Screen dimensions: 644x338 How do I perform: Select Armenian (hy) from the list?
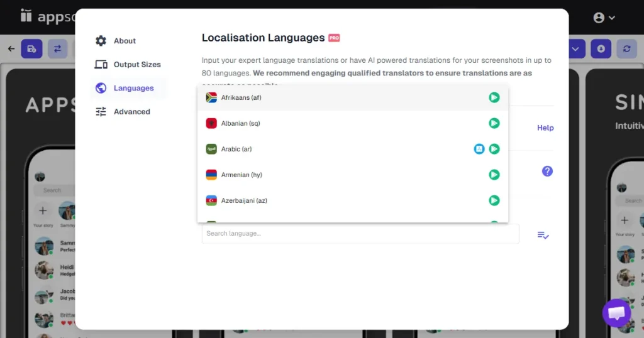point(352,175)
